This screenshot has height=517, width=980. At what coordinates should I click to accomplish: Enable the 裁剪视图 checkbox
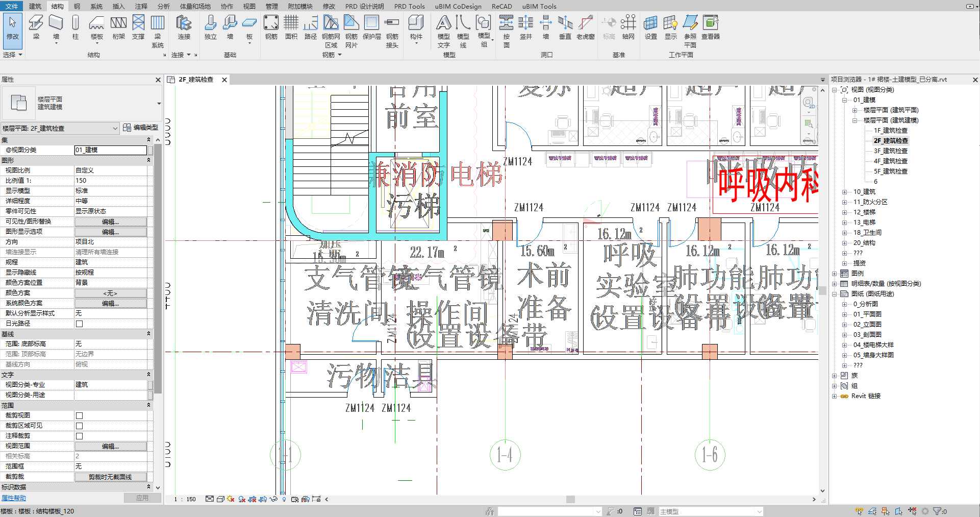80,415
